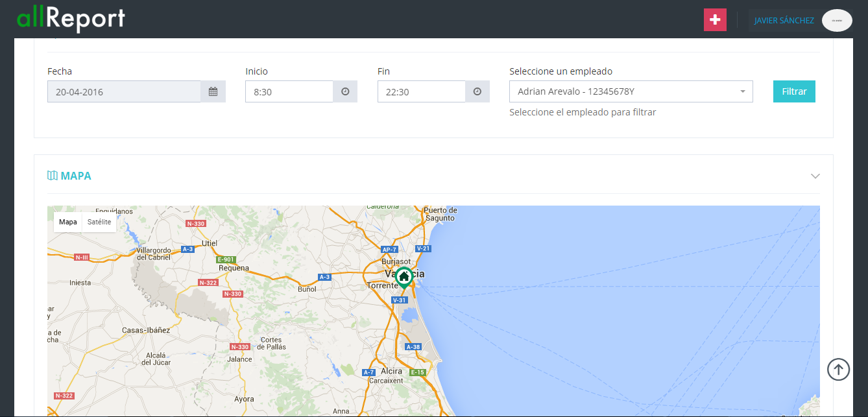Click the map icon beside MAPA title
868x417 pixels.
tap(53, 176)
